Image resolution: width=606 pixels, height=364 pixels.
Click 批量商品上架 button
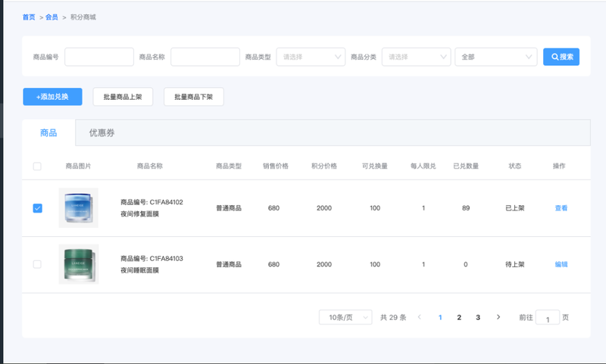pos(123,97)
